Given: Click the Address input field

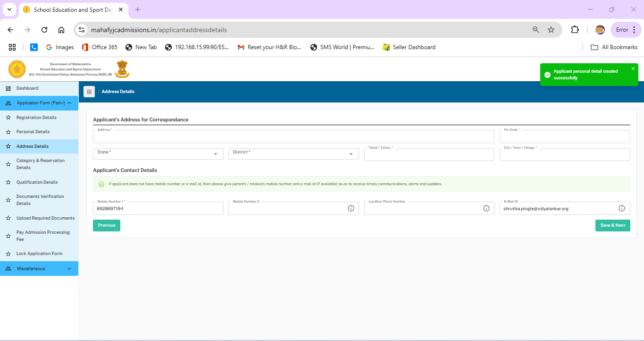Looking at the screenshot, I should pyautogui.click(x=293, y=136).
